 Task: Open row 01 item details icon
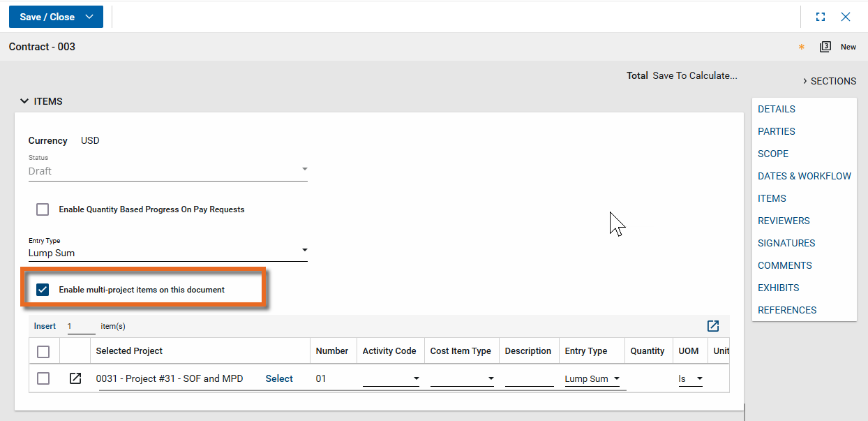coord(75,378)
